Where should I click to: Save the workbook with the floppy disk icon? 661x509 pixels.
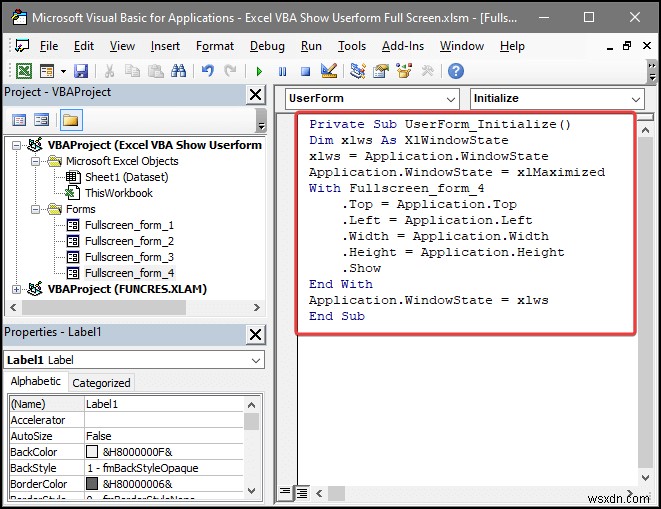pyautogui.click(x=81, y=71)
